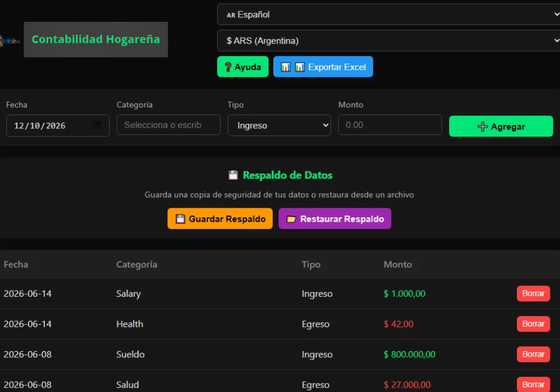
Task: Click the $ 800.000,00 amount
Action: pos(409,354)
